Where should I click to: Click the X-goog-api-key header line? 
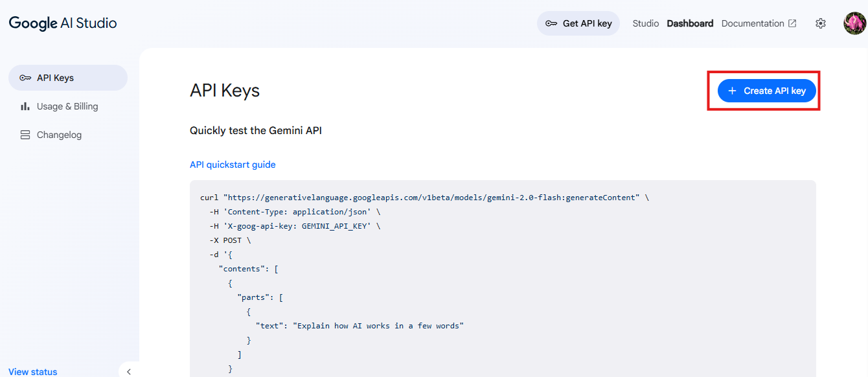pyautogui.click(x=295, y=226)
